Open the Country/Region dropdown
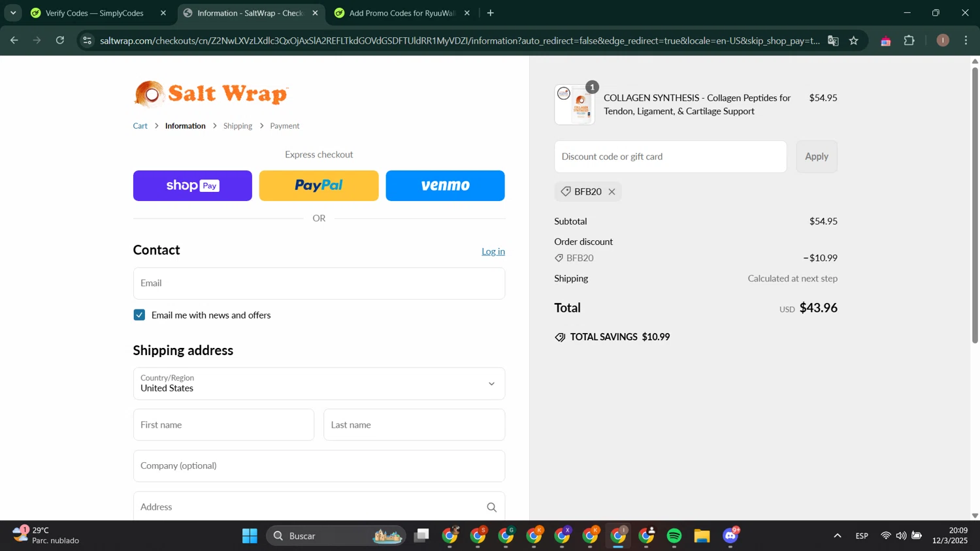 click(319, 383)
